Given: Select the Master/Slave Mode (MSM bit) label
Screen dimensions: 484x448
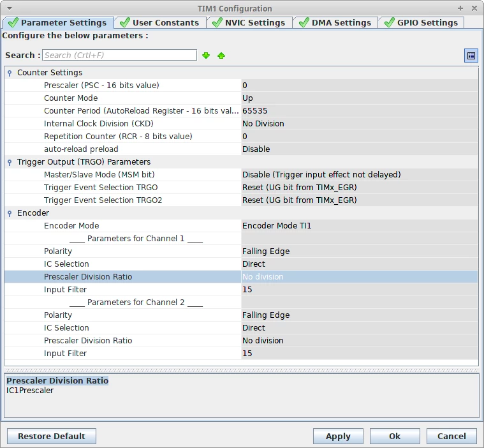Looking at the screenshot, I should [99, 175].
